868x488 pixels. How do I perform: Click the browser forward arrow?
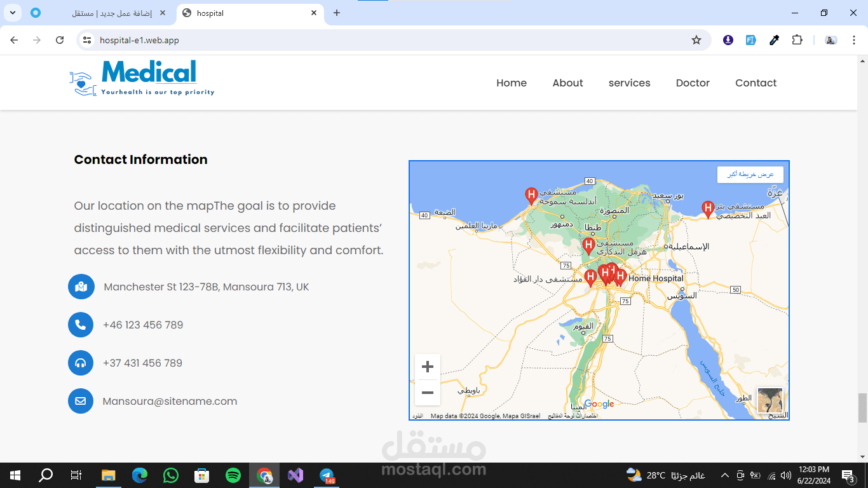pyautogui.click(x=37, y=40)
